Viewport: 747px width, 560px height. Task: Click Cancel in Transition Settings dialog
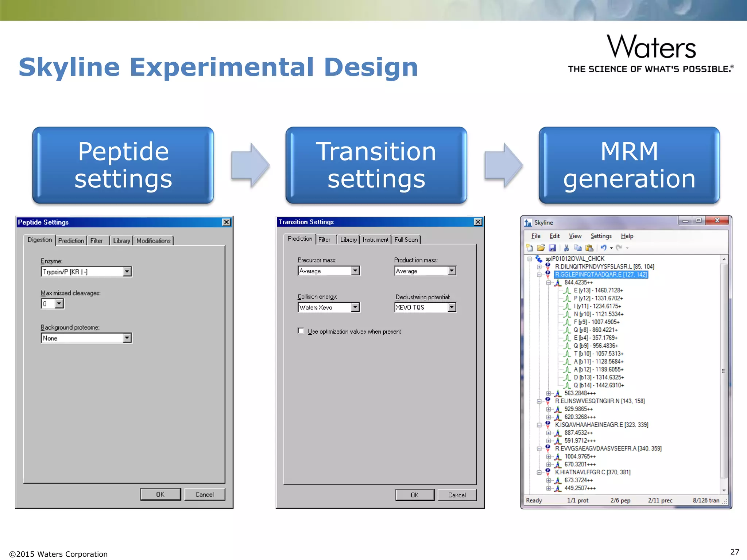457,495
